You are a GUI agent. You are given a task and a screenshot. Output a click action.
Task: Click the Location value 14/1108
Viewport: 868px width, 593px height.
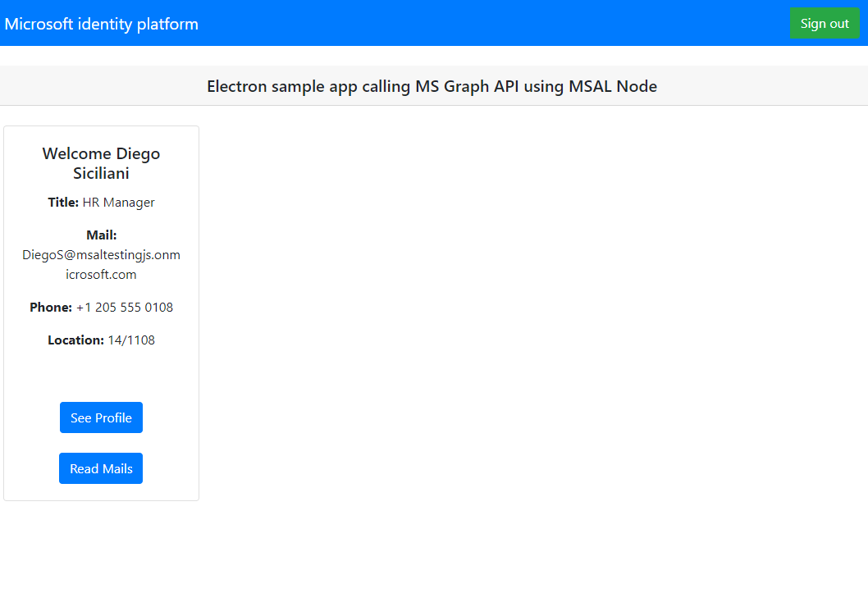click(131, 340)
